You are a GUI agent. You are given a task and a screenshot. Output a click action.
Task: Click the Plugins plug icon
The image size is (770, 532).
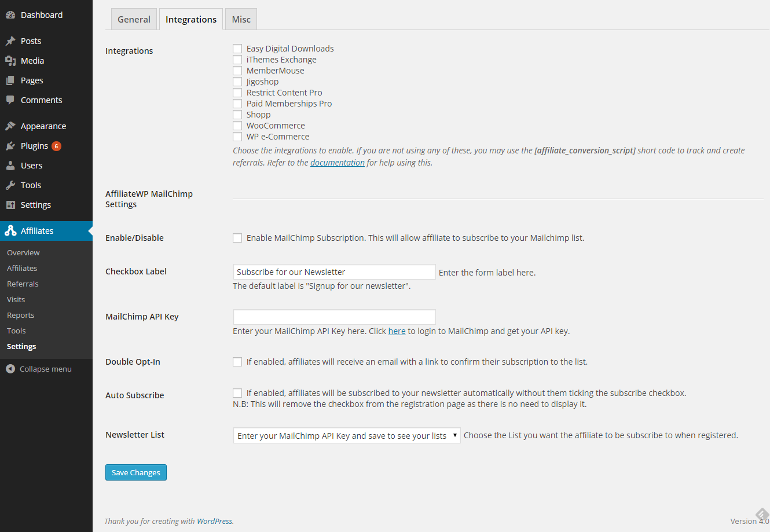pos(10,146)
